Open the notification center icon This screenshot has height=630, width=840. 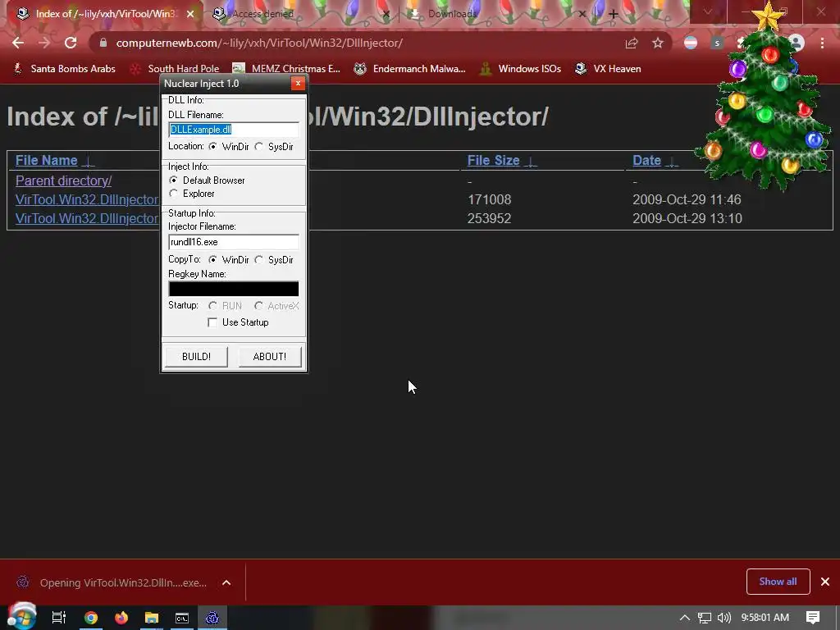(813, 618)
